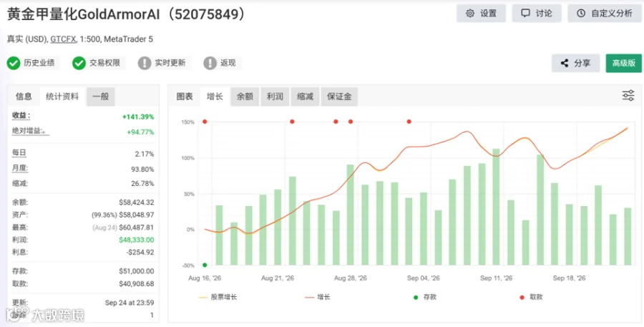
Task: Open 自定义分析 custom analysis
Action: pyautogui.click(x=605, y=13)
